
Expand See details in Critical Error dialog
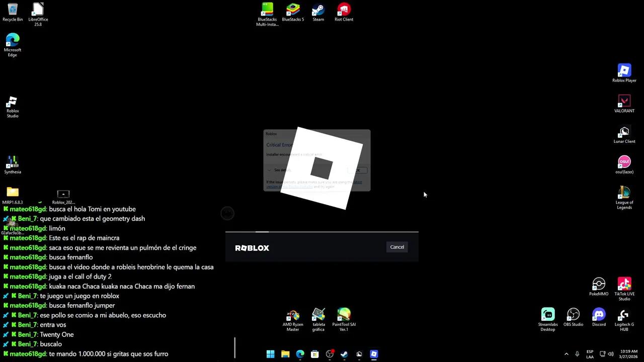(280, 170)
